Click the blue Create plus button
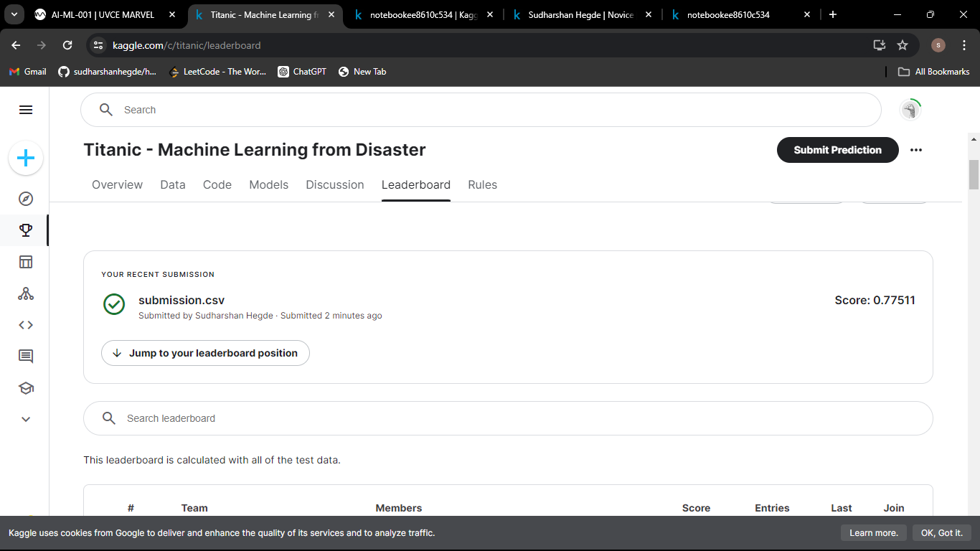 26,158
